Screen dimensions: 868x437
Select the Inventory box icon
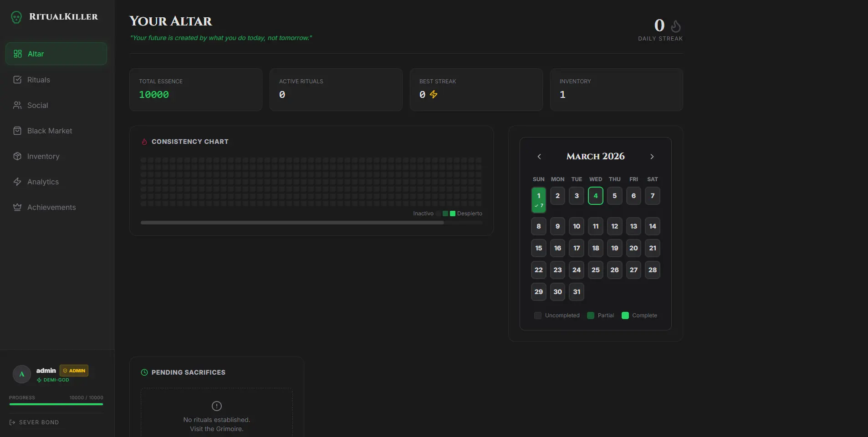[17, 156]
